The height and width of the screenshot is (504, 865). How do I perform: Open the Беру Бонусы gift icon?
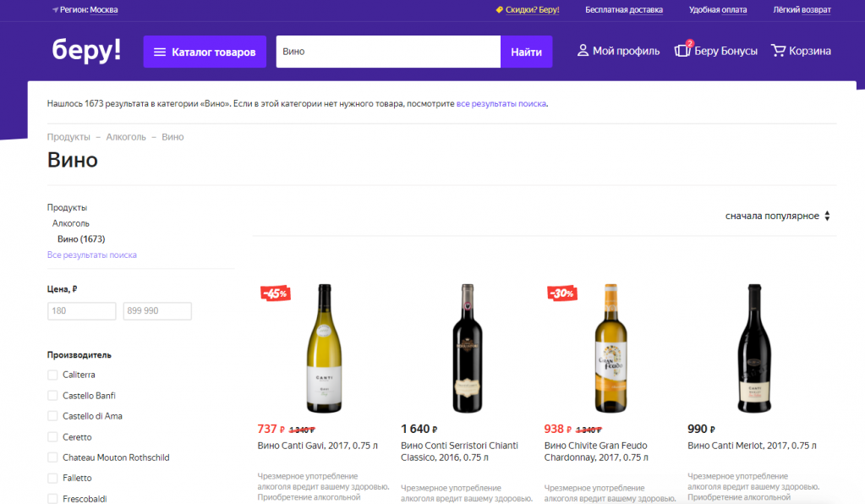(682, 51)
